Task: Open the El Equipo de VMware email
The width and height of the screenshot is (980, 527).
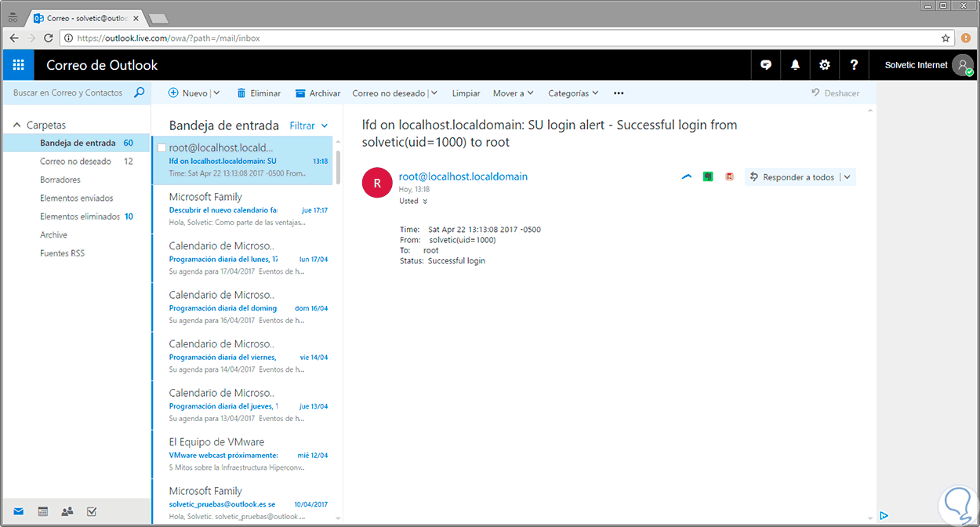Action: click(244, 455)
